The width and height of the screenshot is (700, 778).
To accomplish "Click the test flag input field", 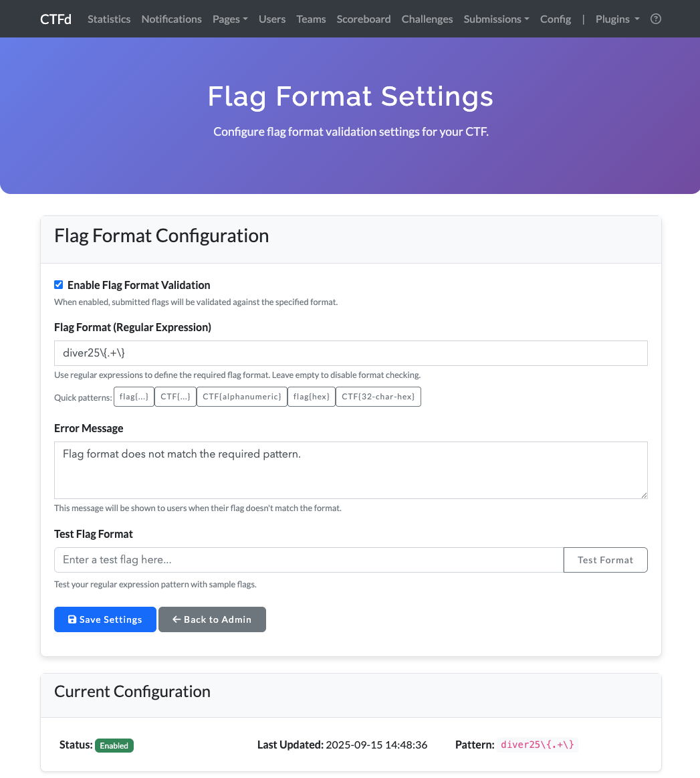I will click(309, 560).
